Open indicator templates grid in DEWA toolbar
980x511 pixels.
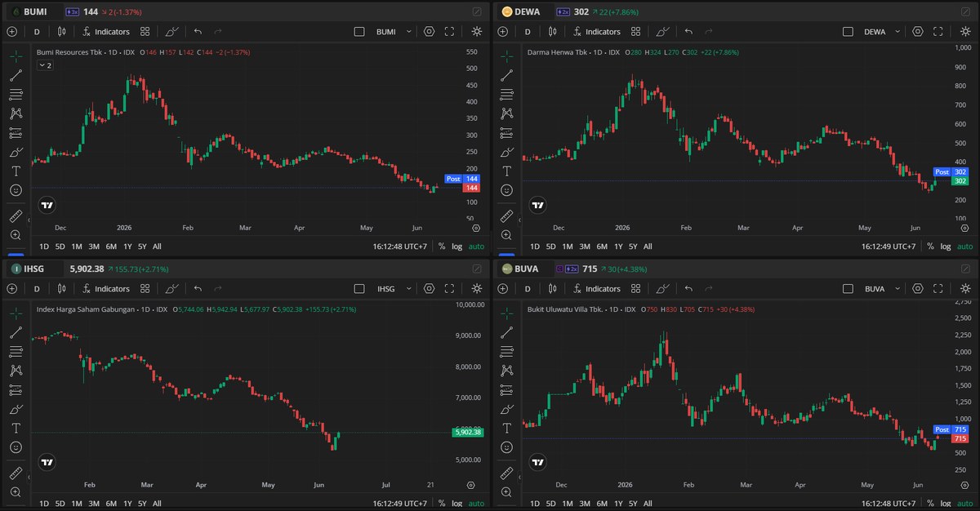[x=635, y=32]
